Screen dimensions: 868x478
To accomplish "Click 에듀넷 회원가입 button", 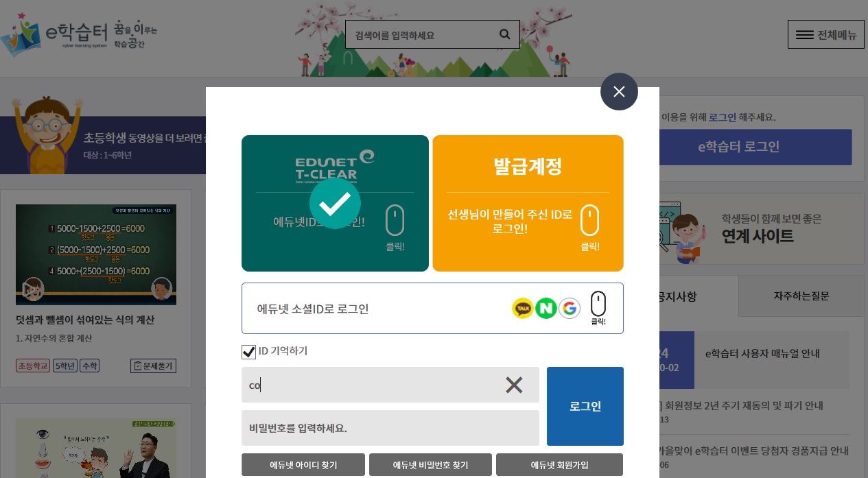I will pyautogui.click(x=559, y=465).
